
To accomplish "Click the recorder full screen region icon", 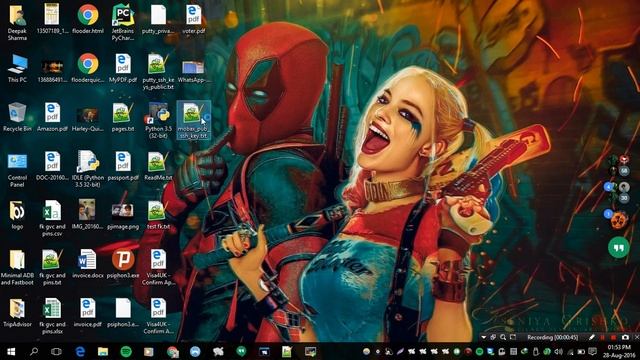I will (513, 337).
